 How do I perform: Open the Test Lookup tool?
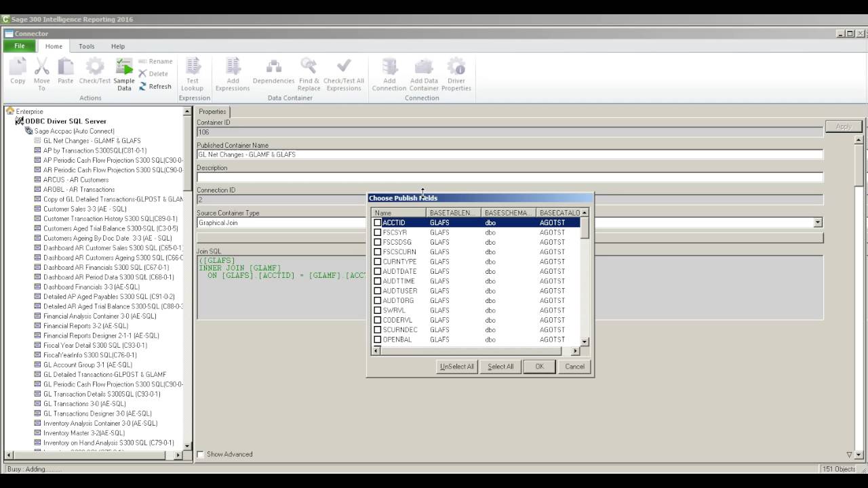point(193,74)
